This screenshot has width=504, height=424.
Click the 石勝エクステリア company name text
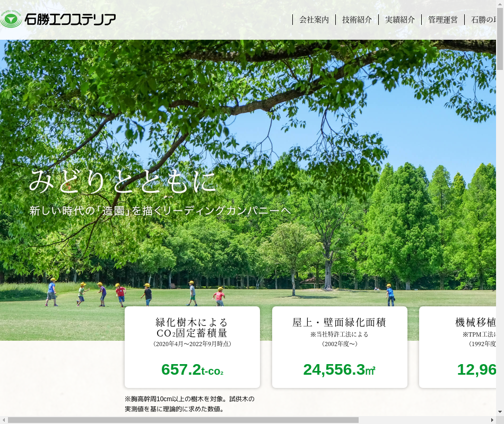(70, 20)
